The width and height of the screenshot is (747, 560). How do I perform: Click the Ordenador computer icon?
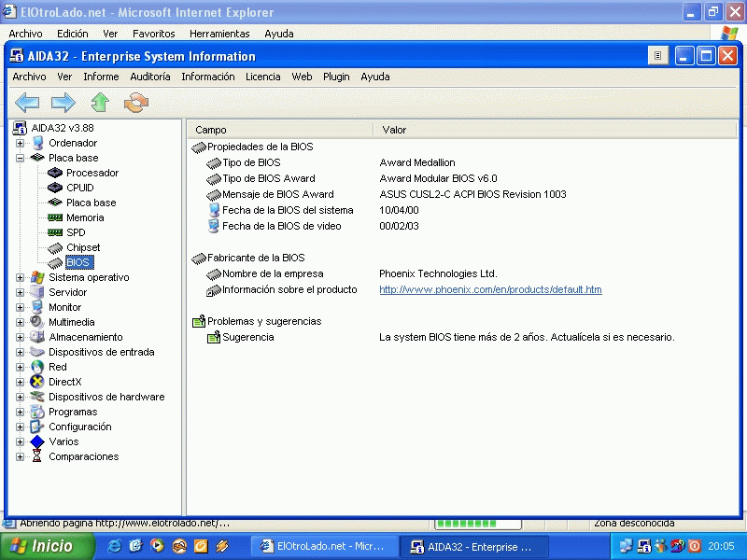click(38, 143)
